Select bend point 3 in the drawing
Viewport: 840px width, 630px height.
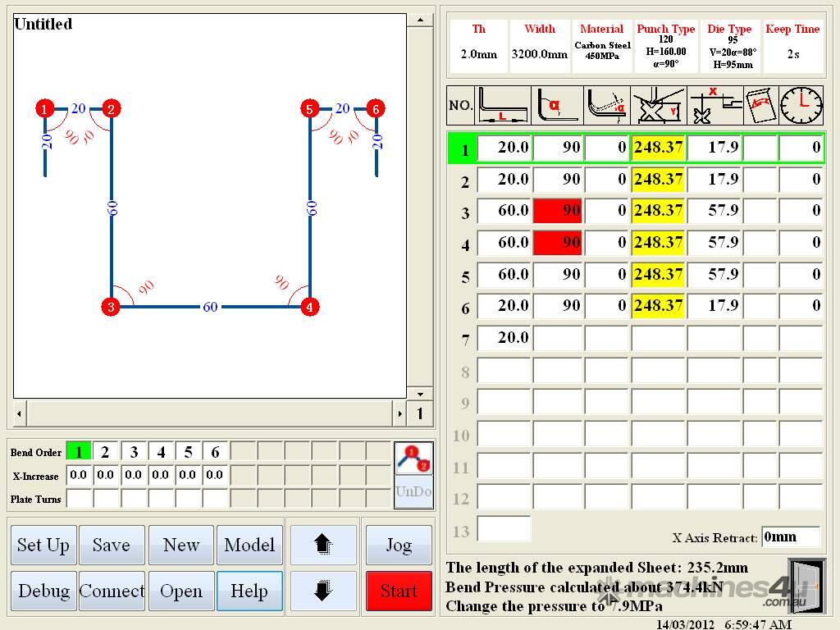[111, 308]
